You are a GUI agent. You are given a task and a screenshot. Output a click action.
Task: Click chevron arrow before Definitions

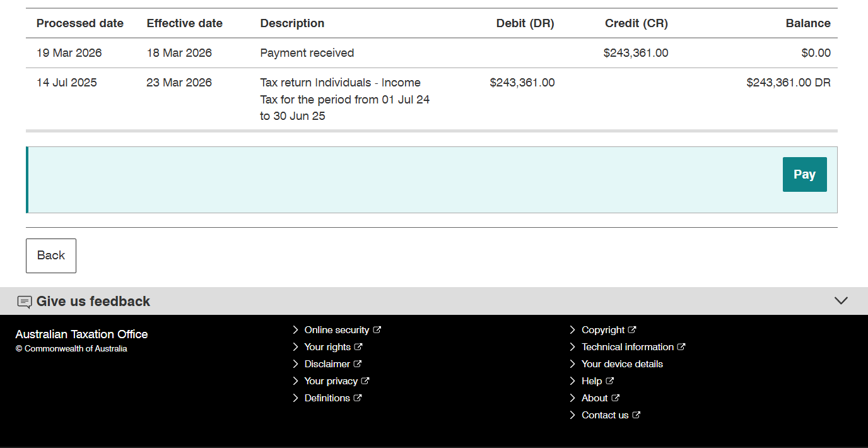pyautogui.click(x=296, y=398)
